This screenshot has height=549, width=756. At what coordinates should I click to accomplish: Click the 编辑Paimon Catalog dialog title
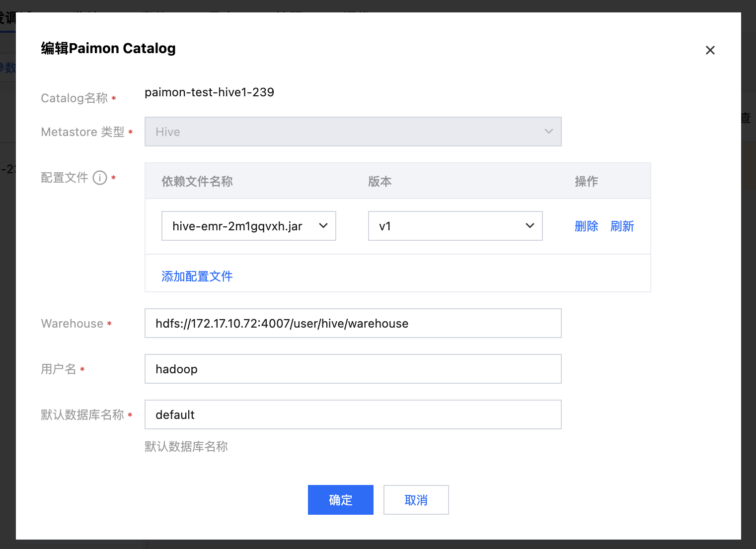108,49
